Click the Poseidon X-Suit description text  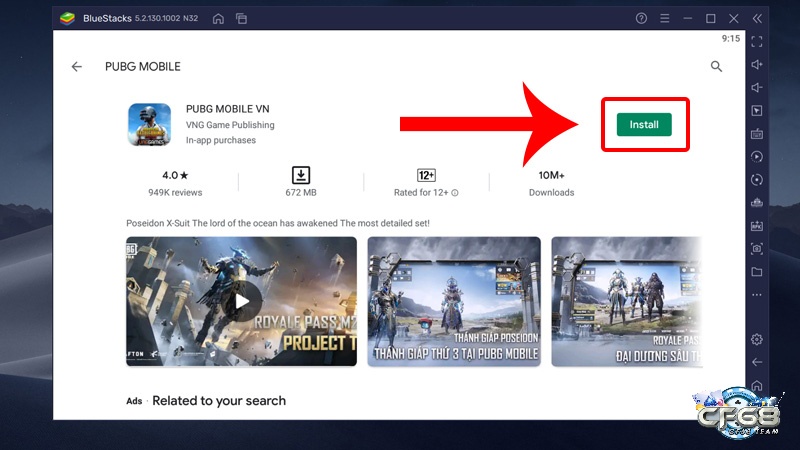278,223
